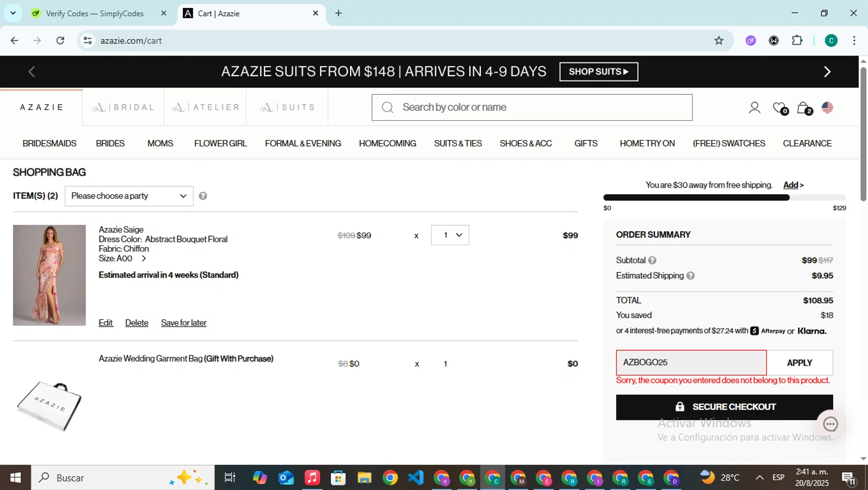Open the live chat bubble icon
The width and height of the screenshot is (868, 490).
click(830, 424)
